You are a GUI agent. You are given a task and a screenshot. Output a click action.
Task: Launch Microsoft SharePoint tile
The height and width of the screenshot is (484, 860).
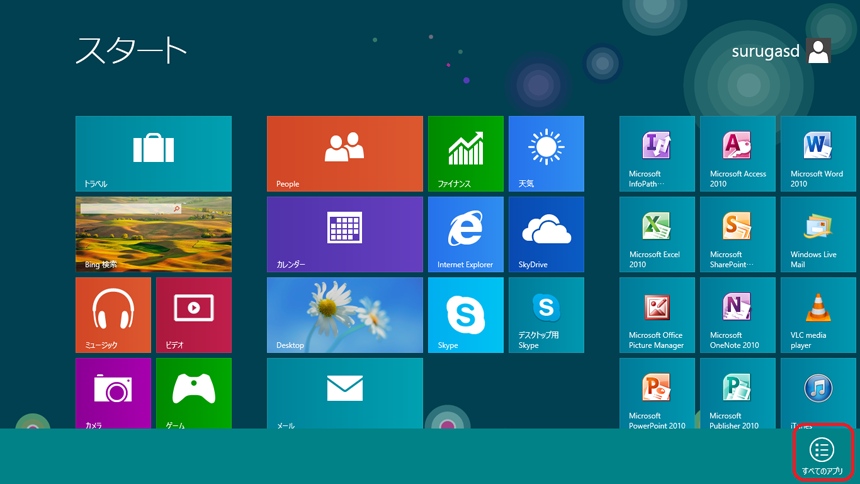pyautogui.click(x=738, y=234)
